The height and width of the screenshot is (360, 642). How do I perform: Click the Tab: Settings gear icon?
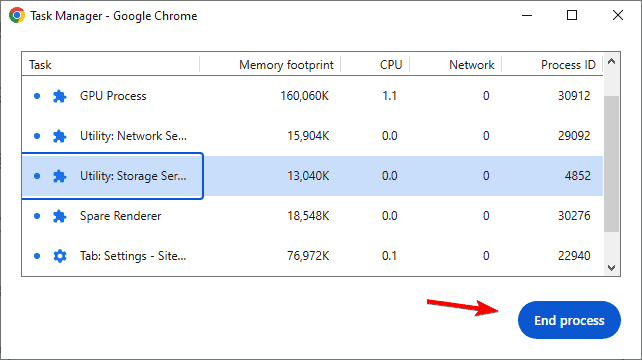pyautogui.click(x=60, y=256)
